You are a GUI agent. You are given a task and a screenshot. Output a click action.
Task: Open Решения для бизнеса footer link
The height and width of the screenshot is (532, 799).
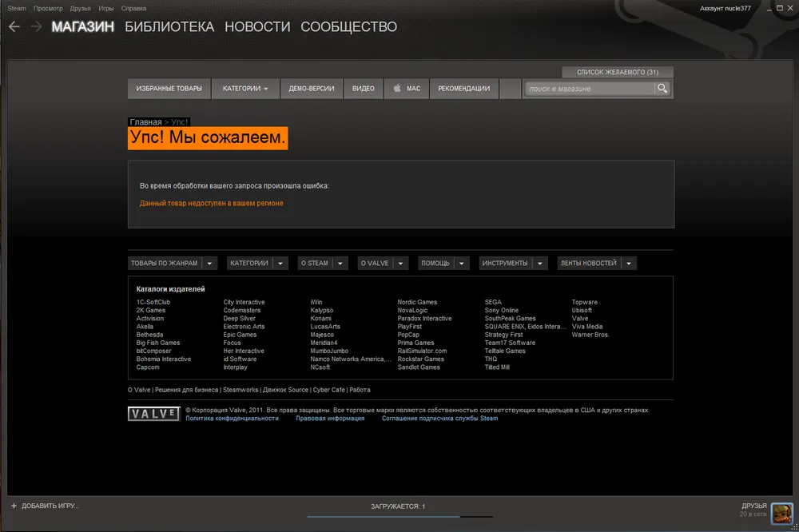186,390
